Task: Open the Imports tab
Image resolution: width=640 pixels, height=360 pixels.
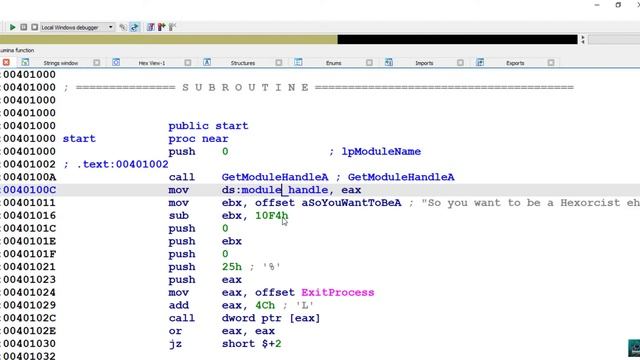Action: click(424, 63)
